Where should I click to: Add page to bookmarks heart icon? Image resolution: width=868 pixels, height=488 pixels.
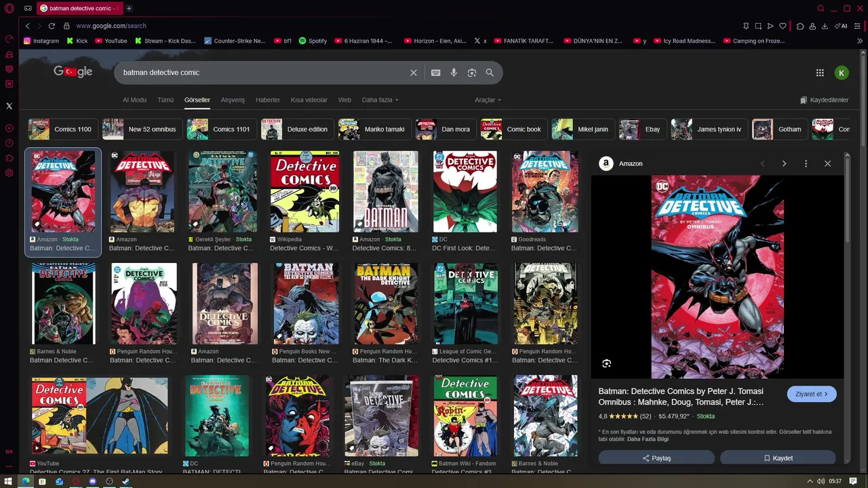(783, 26)
